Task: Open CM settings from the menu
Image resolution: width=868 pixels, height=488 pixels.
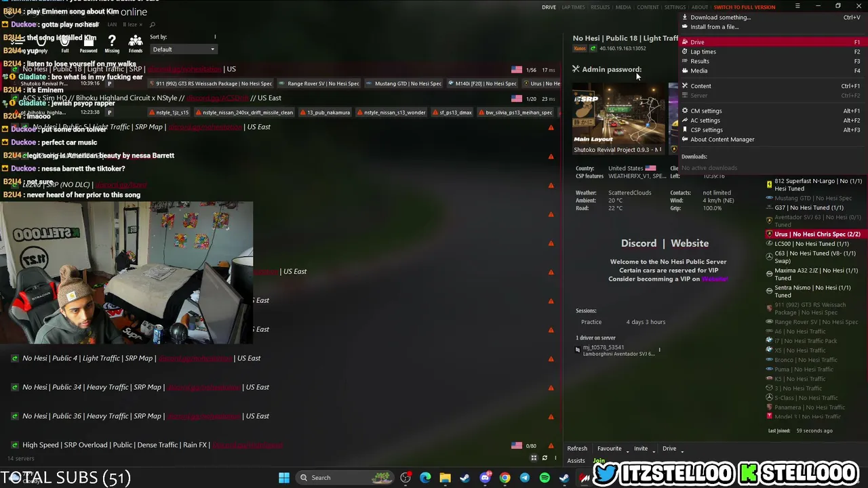Action: 772,111
